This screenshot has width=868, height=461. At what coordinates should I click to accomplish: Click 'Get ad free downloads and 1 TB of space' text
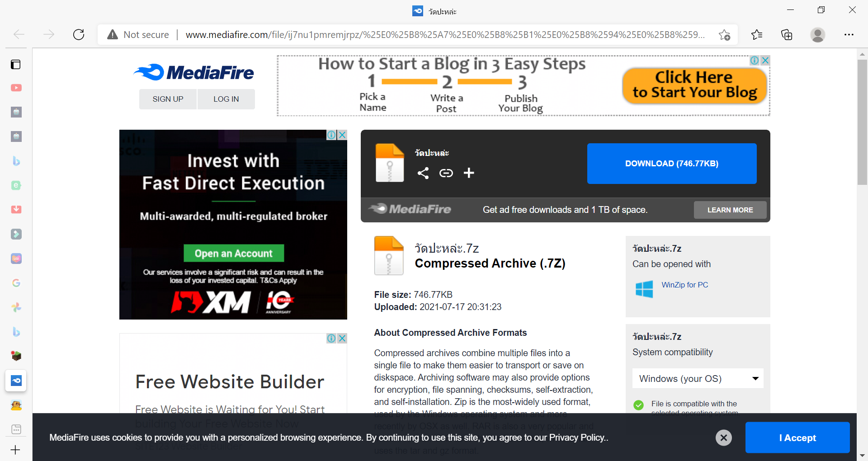point(565,210)
